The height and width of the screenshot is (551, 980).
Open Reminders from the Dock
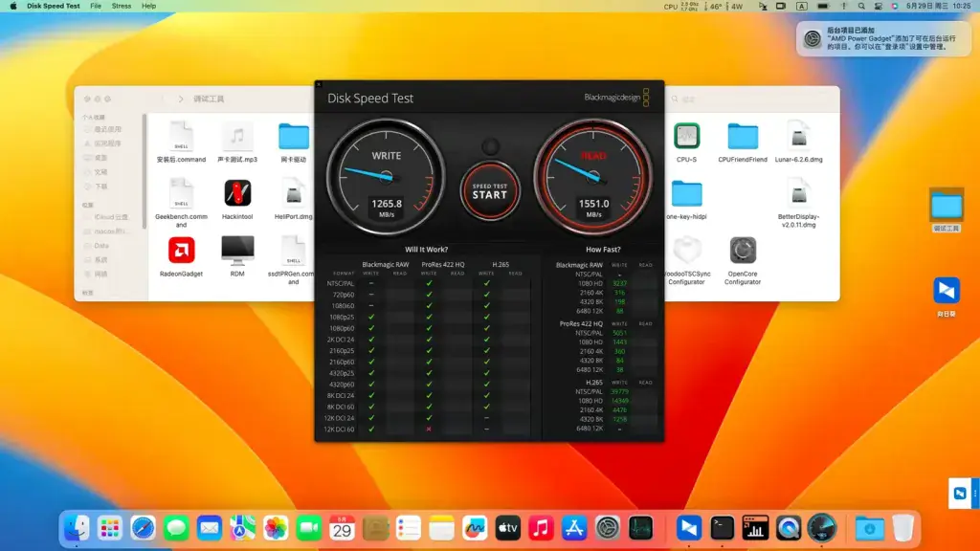pos(409,528)
